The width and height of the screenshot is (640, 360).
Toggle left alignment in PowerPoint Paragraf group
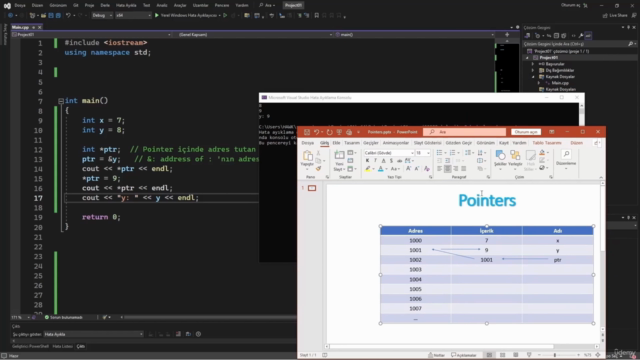tap(439, 169)
